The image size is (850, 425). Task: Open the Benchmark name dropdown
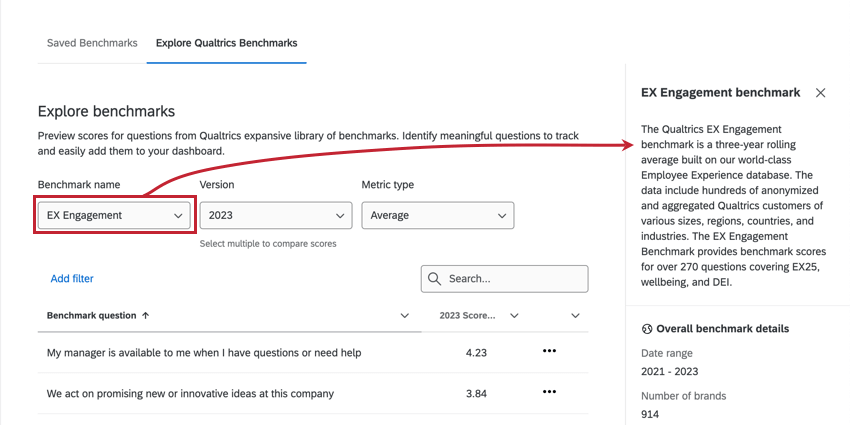[112, 215]
